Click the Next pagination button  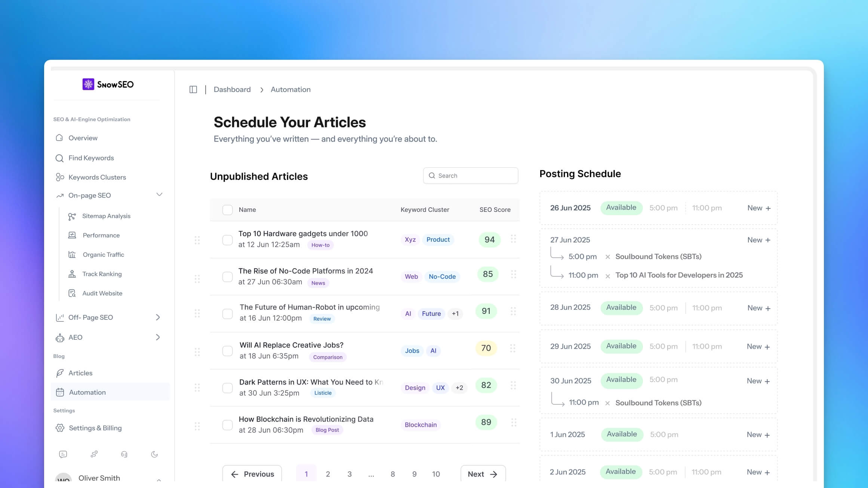(x=483, y=473)
